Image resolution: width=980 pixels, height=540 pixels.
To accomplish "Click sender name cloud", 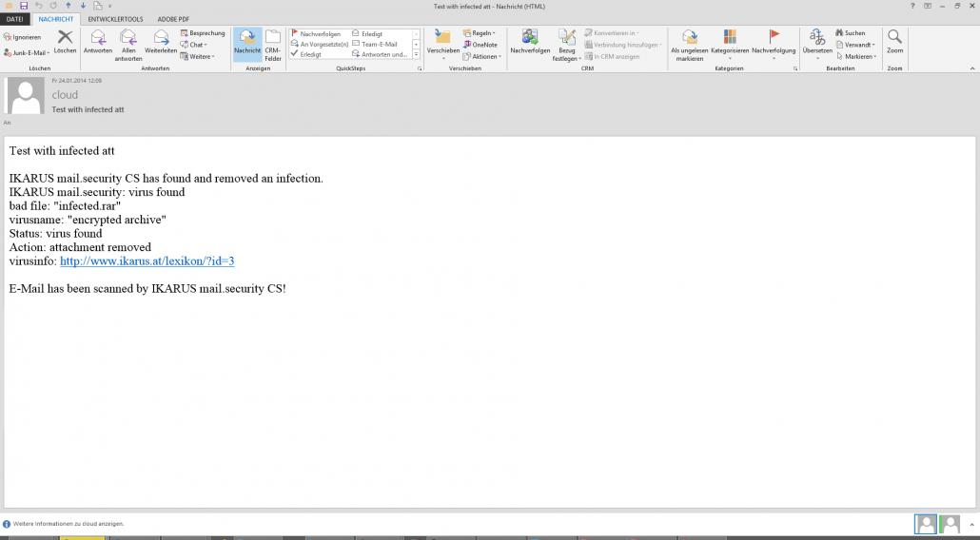I will tap(65, 95).
